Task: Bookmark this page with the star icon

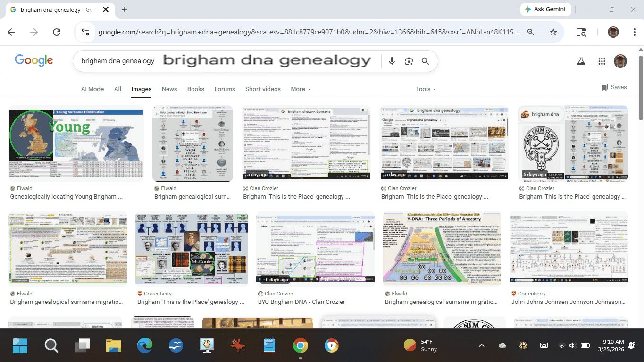Action: (x=553, y=32)
